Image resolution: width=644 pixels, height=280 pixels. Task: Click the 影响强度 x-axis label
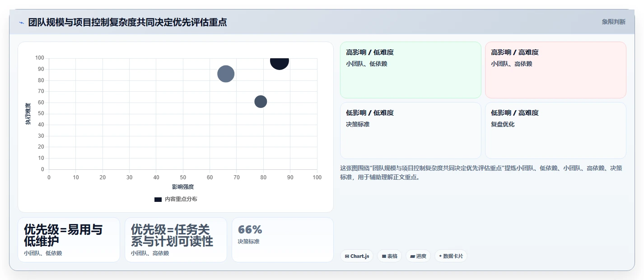click(x=183, y=187)
